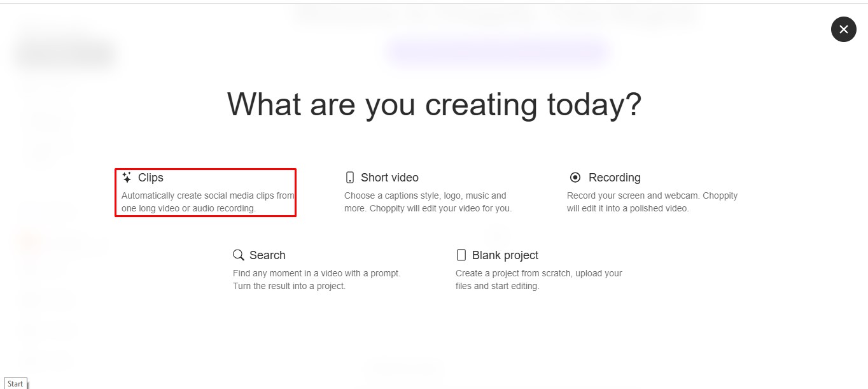868x389 pixels.
Task: Click the Search magnifying glass icon
Action: (239, 255)
